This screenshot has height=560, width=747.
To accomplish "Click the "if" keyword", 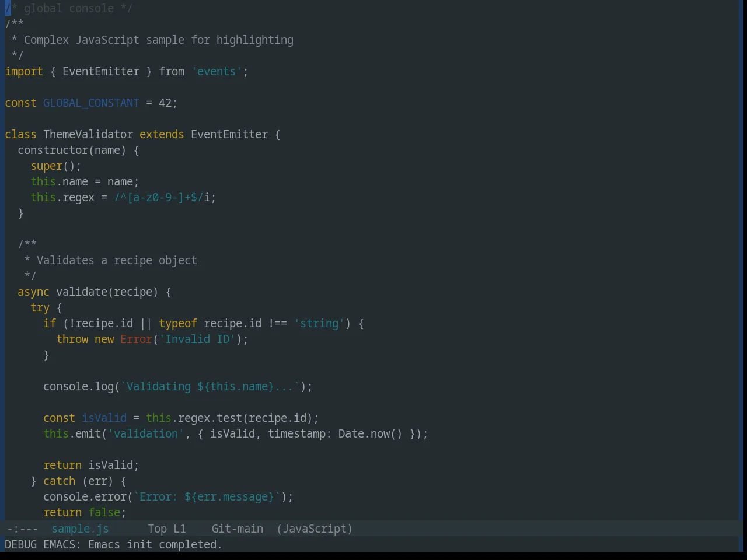I will click(x=50, y=323).
